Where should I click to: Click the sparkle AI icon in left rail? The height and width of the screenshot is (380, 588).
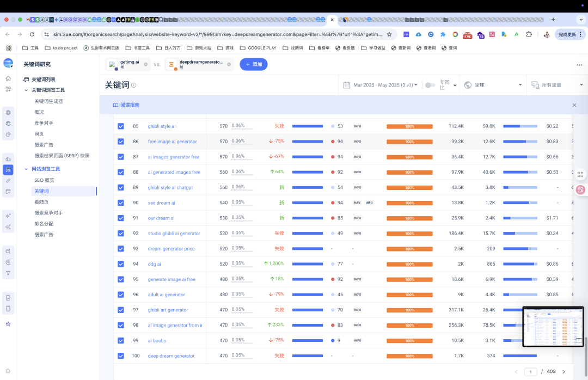tap(8, 216)
